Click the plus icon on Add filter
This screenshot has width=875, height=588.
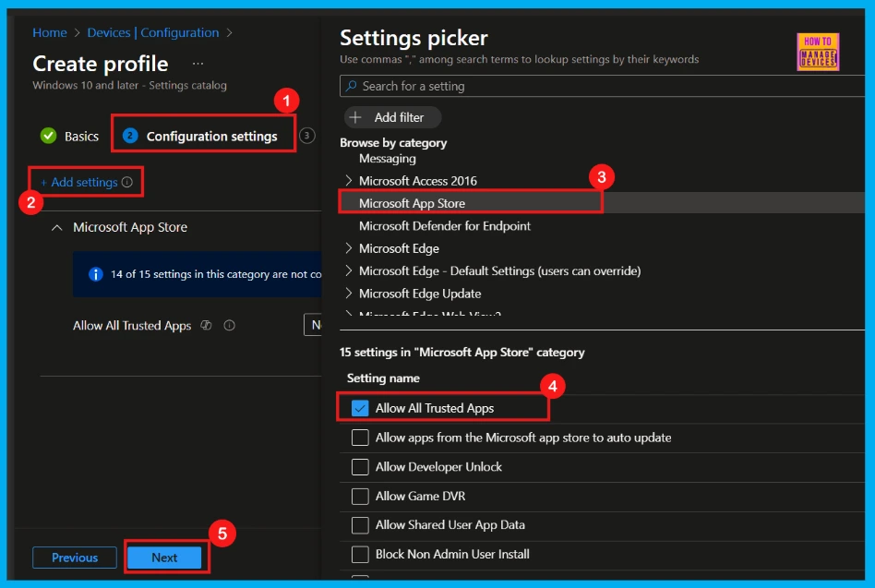coord(355,117)
